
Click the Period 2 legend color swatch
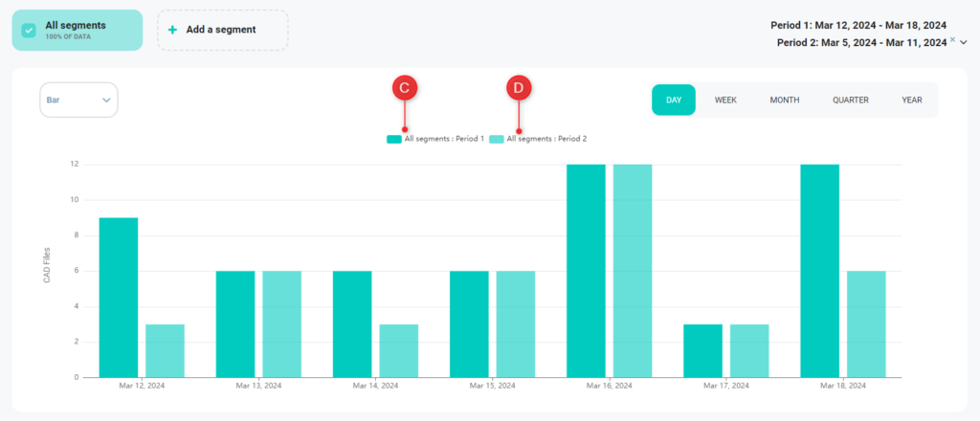coord(496,139)
